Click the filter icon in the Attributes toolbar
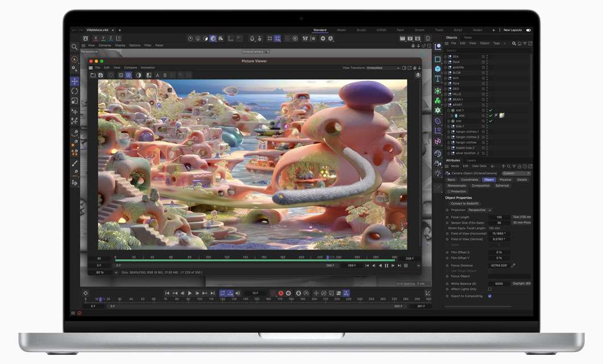 [515, 166]
